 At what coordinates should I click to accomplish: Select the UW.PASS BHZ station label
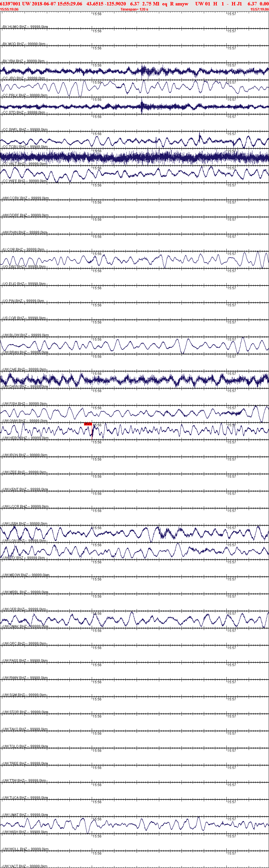(25, 661)
